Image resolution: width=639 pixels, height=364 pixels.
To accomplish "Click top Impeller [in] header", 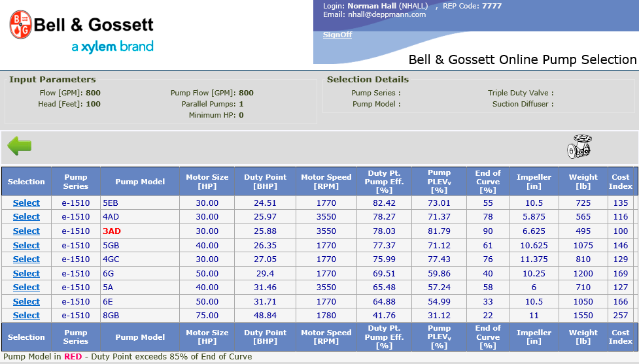I will (534, 182).
